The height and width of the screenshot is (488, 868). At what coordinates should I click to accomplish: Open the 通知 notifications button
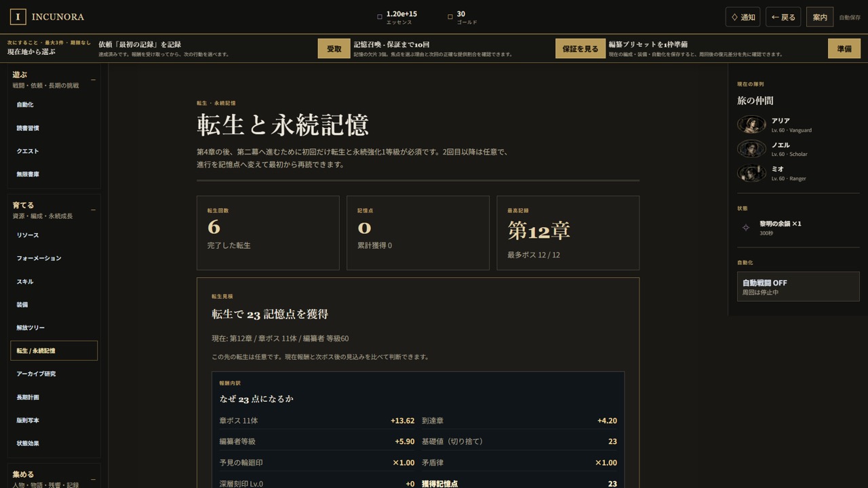click(743, 17)
